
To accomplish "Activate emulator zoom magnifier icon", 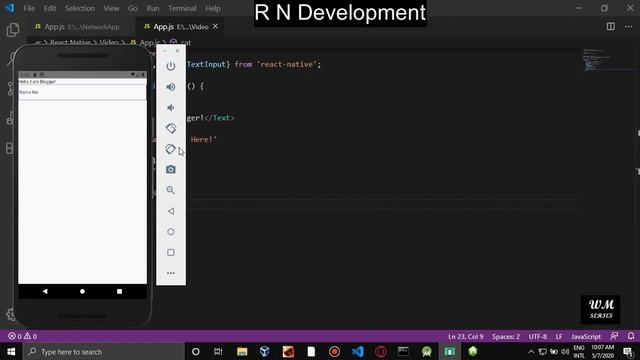I will point(171,190).
